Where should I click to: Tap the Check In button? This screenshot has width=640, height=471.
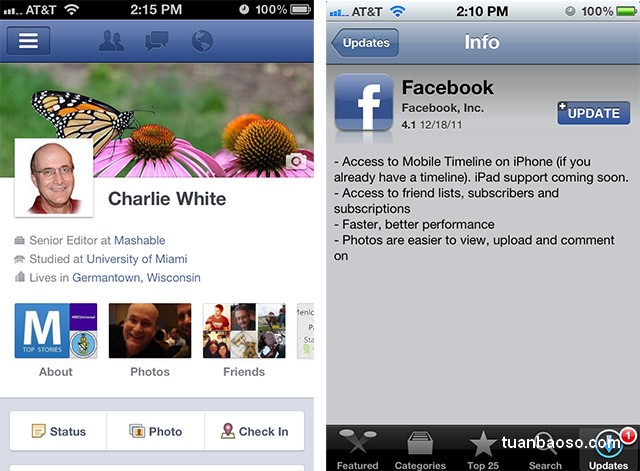point(255,431)
